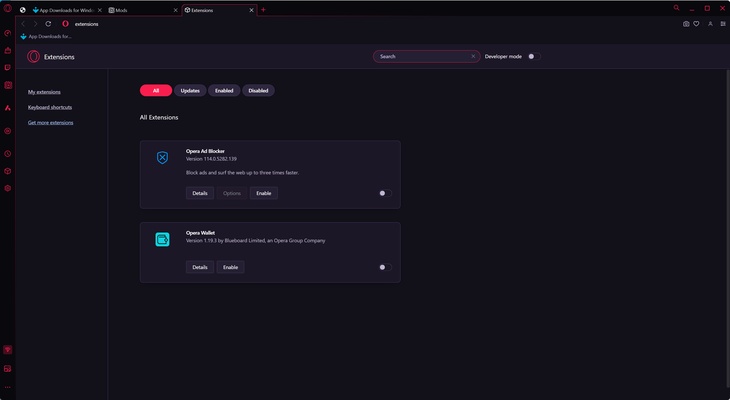Open Extensions cube icon in sidebar
The image size is (730, 400).
tap(7, 171)
